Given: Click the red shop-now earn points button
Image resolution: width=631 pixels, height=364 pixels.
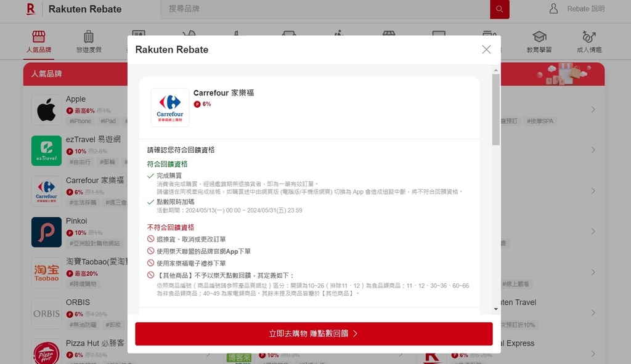Looking at the screenshot, I should [314, 333].
